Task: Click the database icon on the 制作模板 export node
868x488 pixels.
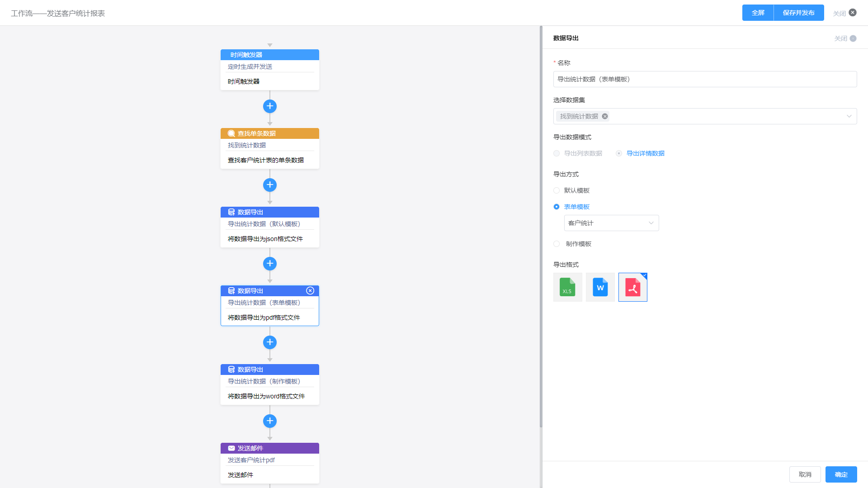Action: tap(231, 370)
